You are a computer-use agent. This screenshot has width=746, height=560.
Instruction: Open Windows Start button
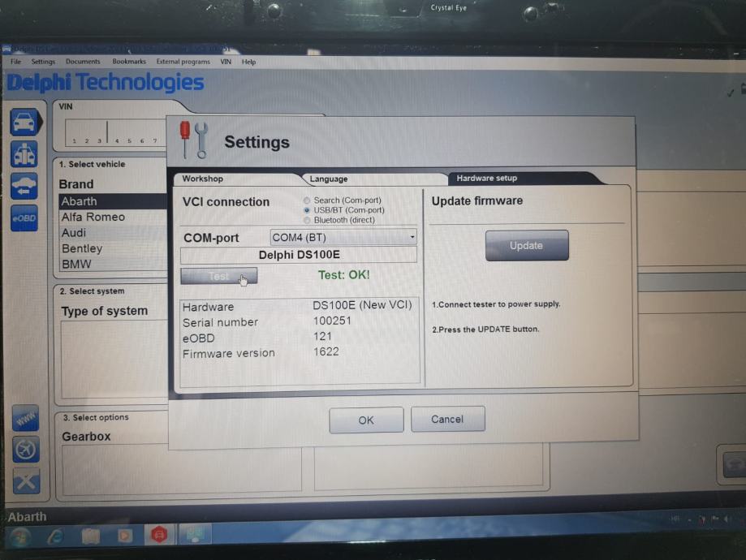point(20,537)
